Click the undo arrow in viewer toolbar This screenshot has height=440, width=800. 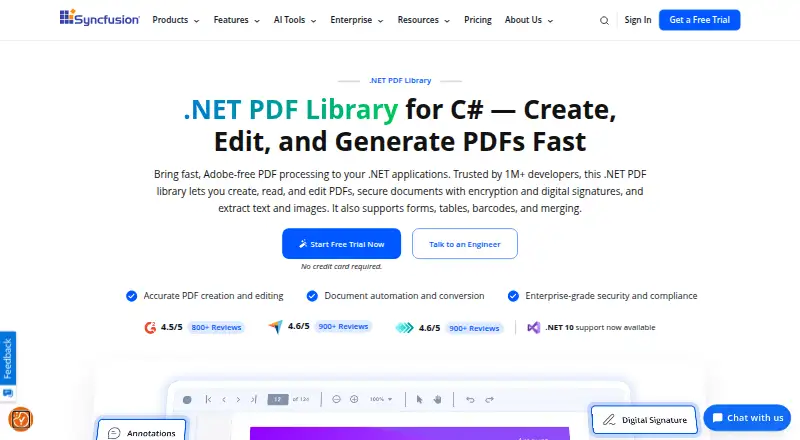point(470,400)
